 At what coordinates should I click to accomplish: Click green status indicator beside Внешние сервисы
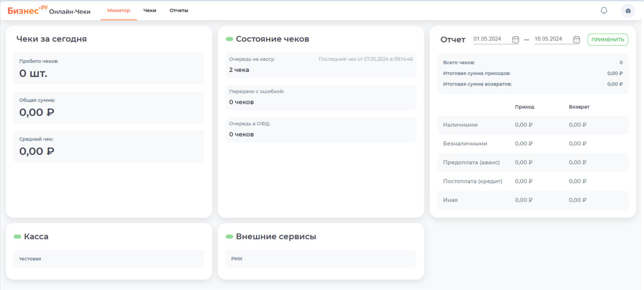coord(229,237)
